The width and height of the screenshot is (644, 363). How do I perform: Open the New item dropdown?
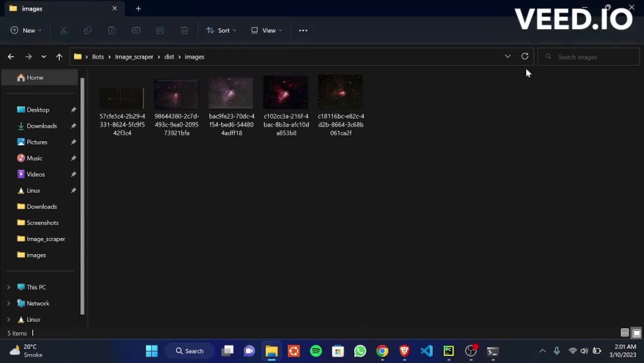coord(26,30)
